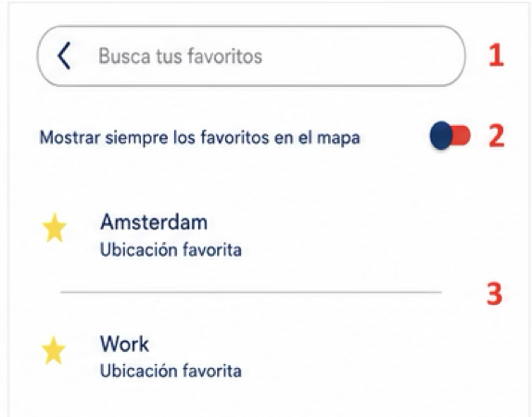Click 'Ubicación favorita' under Work
Image resolution: width=532 pixels, height=417 pixels.
171,371
